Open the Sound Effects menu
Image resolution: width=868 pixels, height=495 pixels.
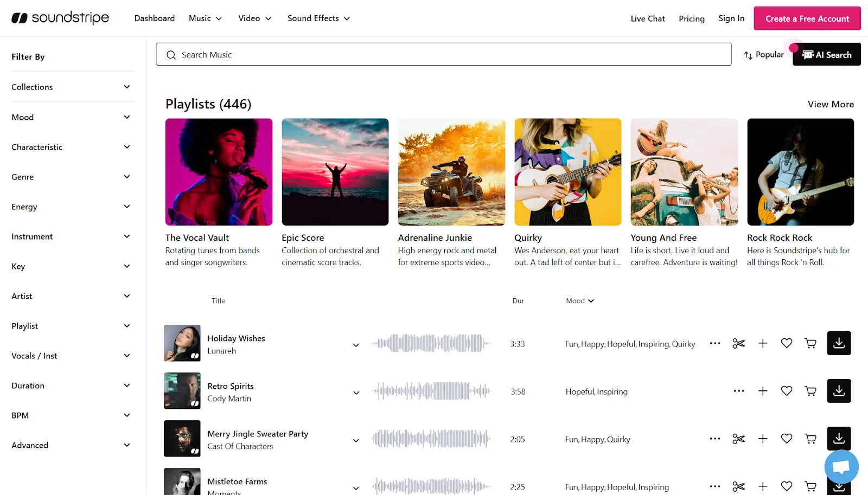(318, 18)
